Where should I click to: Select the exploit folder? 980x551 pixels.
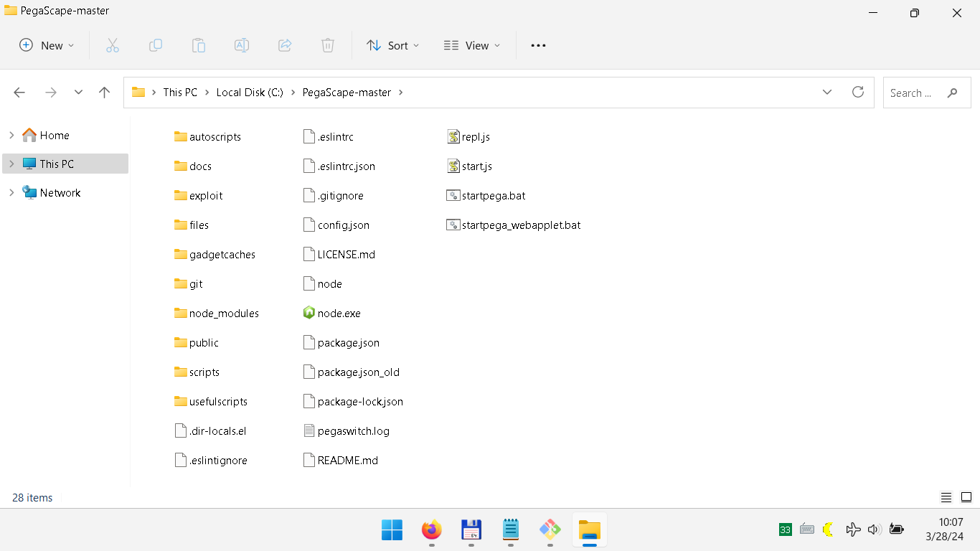199,195
